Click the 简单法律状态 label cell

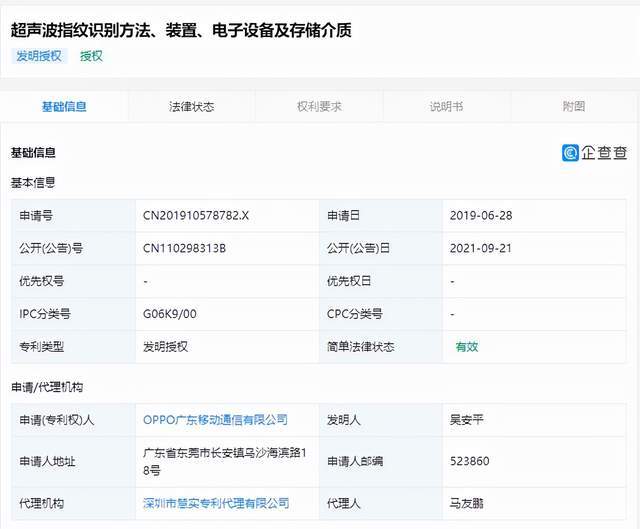click(381, 347)
